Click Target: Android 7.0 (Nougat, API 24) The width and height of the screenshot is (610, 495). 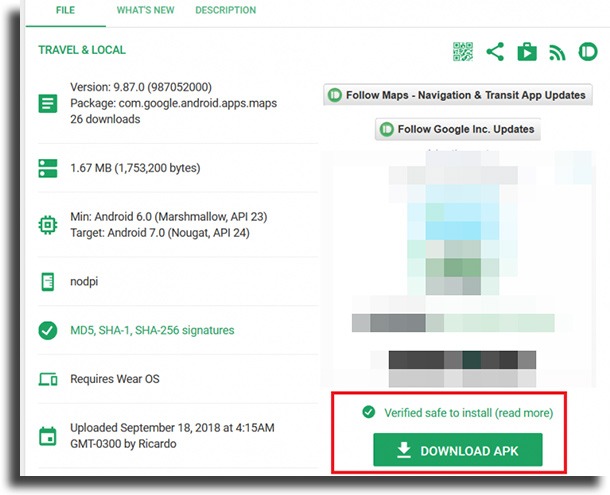click(x=160, y=233)
